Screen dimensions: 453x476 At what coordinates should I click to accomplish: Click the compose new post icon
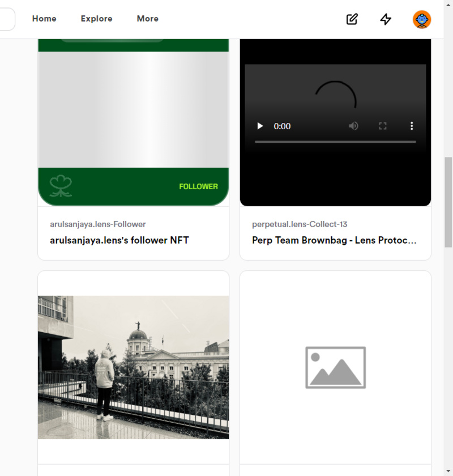[x=352, y=19]
